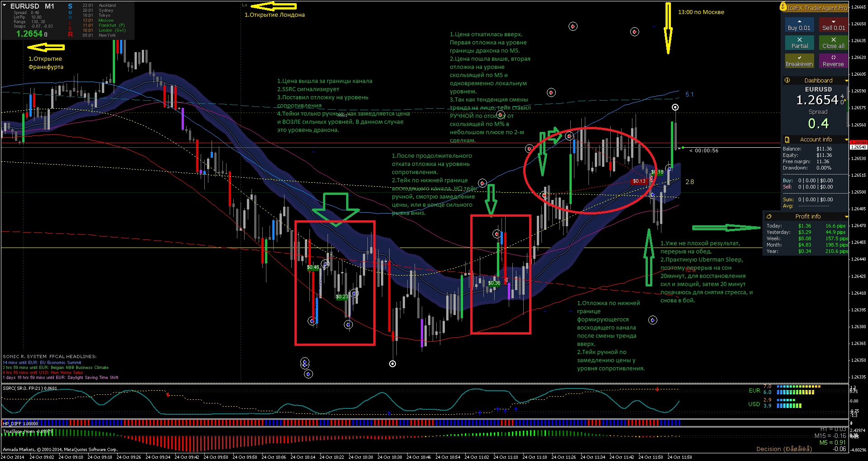Click the Equity $11.36 row
Viewport: 868px width, 461px height.
[807, 155]
